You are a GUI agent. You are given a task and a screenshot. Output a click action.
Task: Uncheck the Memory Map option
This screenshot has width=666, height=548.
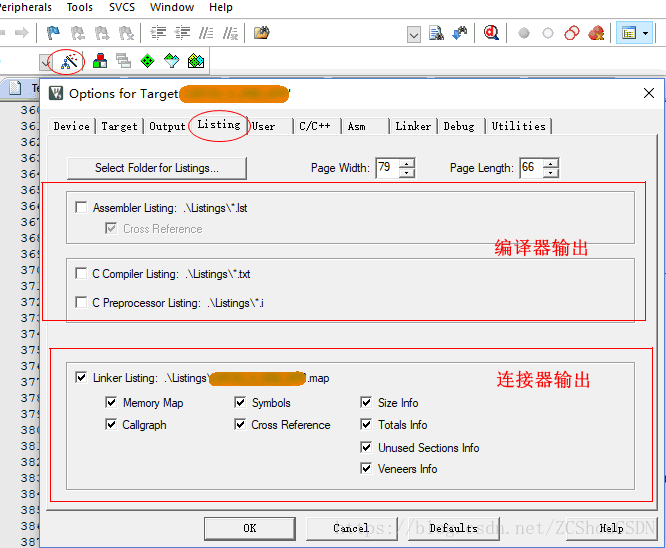pyautogui.click(x=112, y=403)
